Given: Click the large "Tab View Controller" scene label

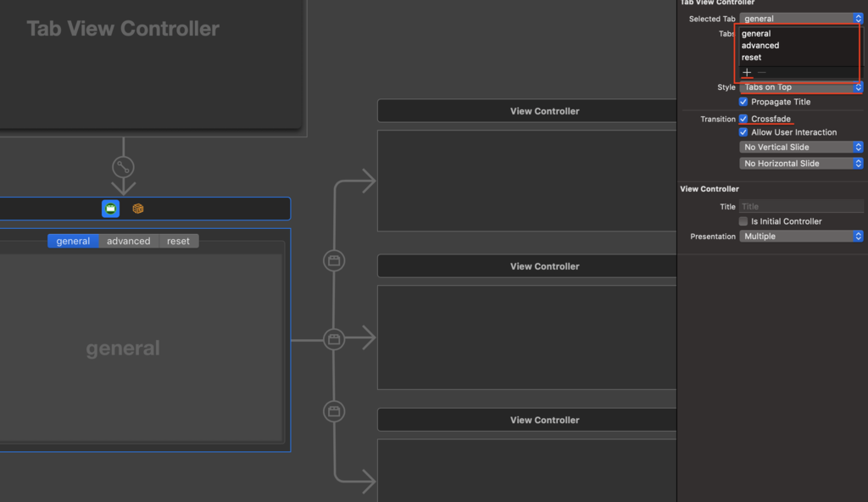Looking at the screenshot, I should (x=123, y=28).
